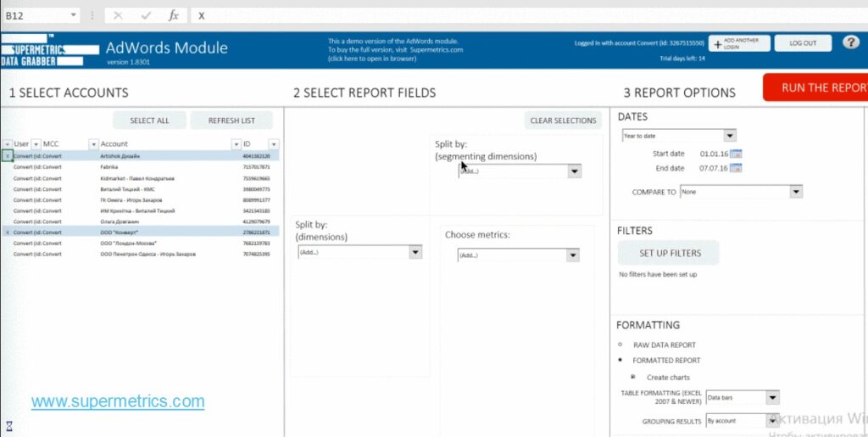Open the Split by dimensions dropdown
Screen dimensions: 868x437
pos(415,252)
